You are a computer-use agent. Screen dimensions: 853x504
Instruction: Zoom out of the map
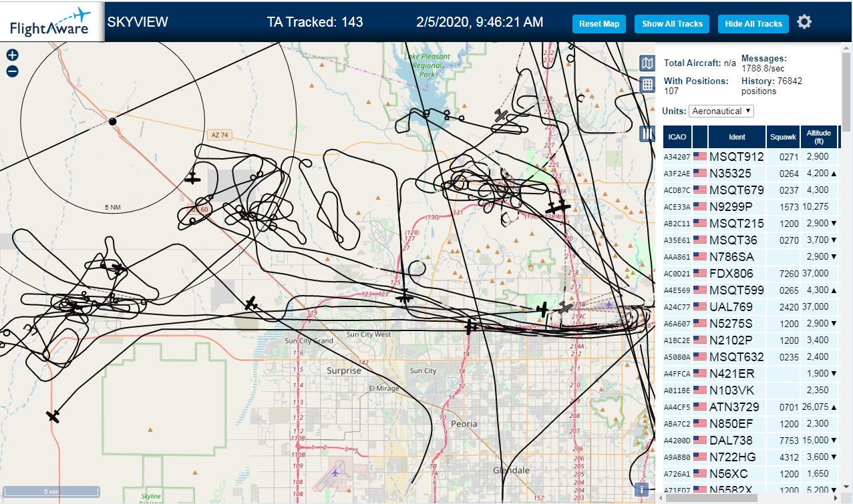12,71
